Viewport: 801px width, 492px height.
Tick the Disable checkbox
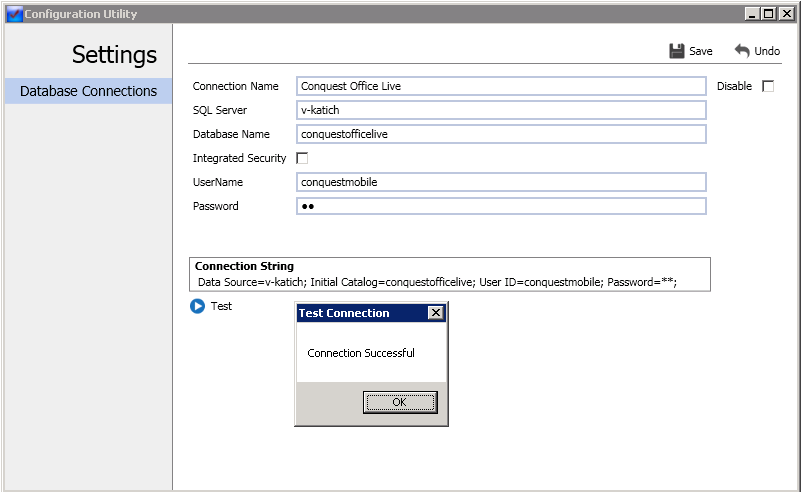(768, 86)
